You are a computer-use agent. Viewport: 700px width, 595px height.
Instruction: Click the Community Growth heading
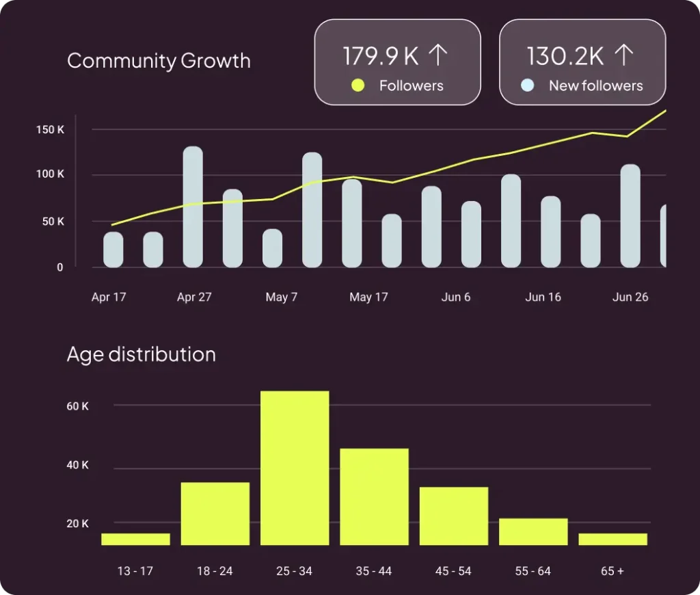point(159,61)
